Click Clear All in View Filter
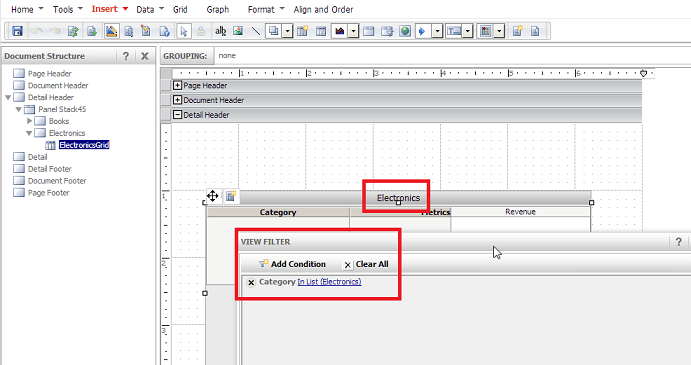The height and width of the screenshot is (365, 691). [366, 264]
